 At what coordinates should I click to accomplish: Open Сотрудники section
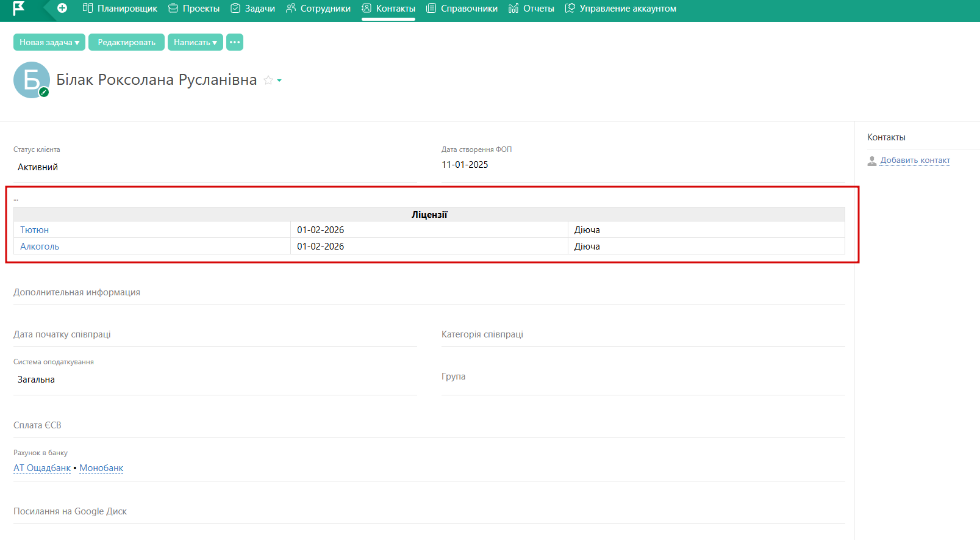pos(318,9)
